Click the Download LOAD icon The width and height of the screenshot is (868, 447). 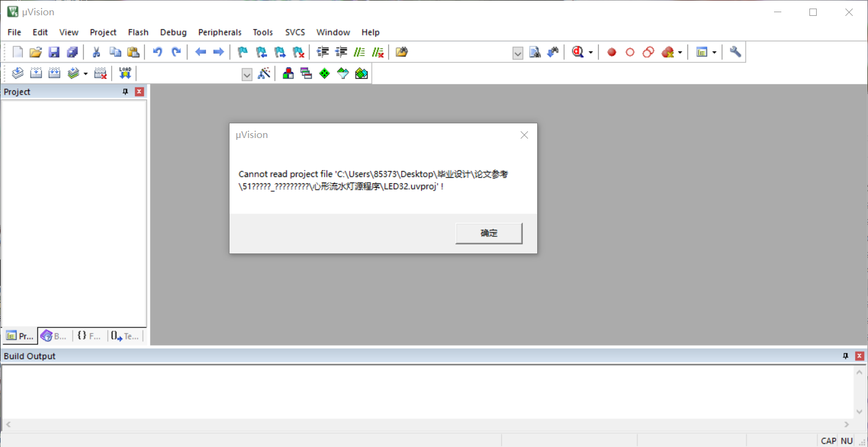pyautogui.click(x=125, y=74)
